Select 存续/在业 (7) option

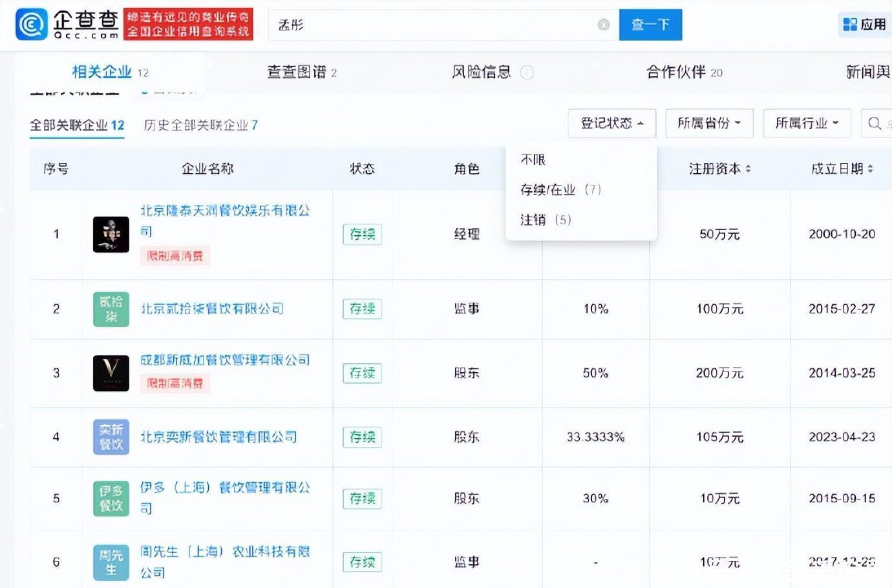coord(561,189)
